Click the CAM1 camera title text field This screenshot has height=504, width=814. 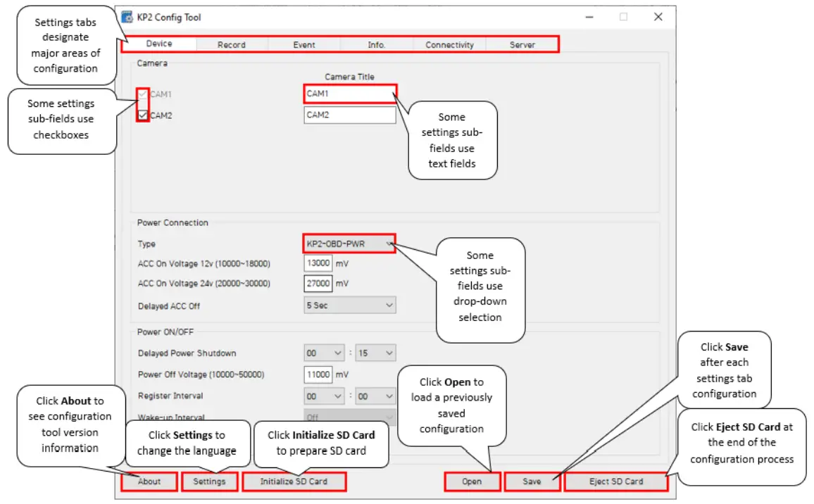tap(350, 94)
